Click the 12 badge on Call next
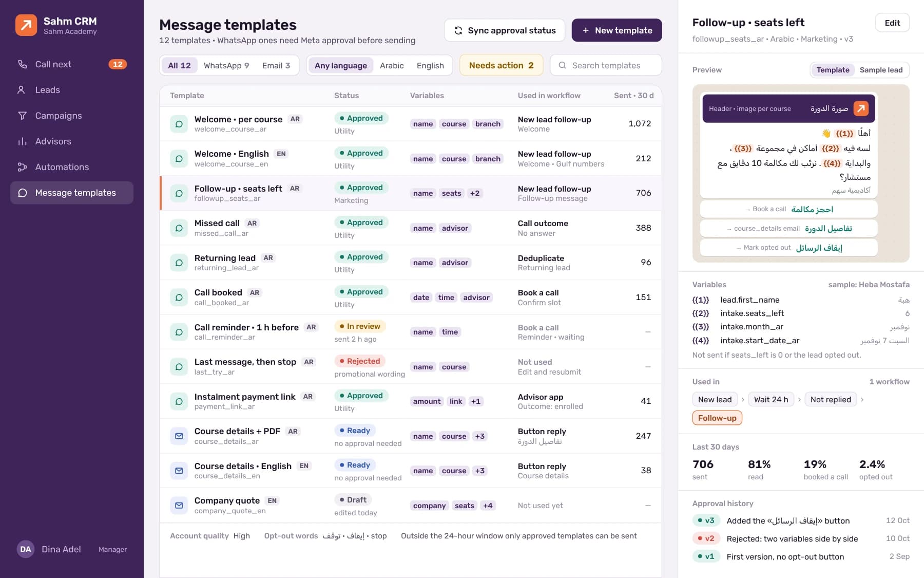This screenshot has width=924, height=578. click(x=118, y=64)
